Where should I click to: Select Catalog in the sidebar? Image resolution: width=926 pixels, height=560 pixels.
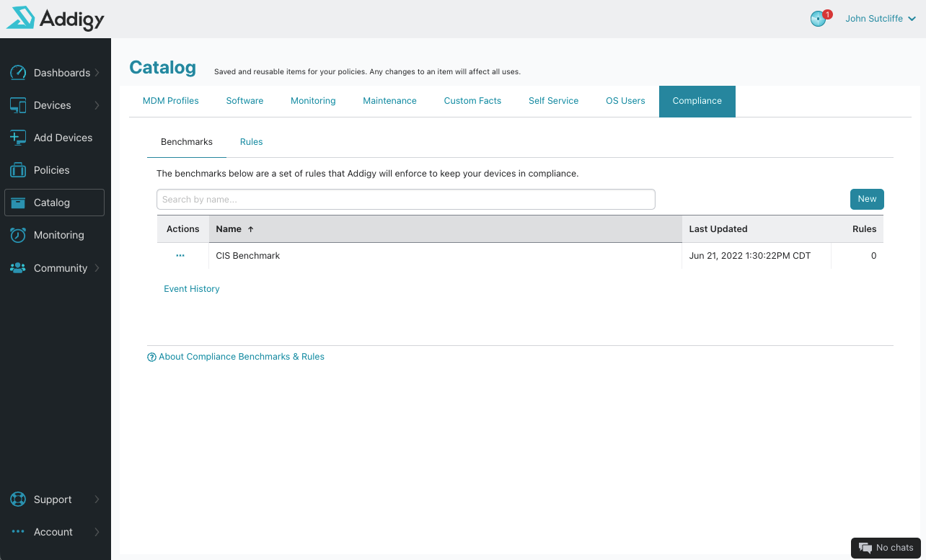55,203
